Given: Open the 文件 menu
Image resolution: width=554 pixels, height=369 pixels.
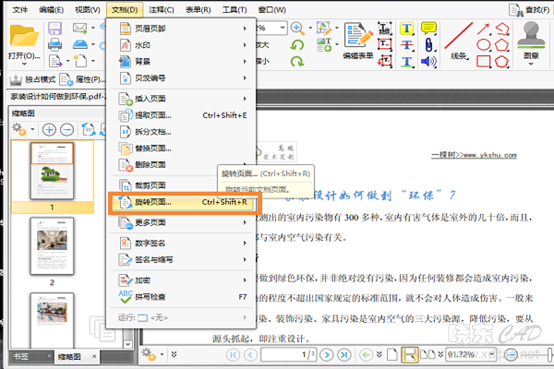Looking at the screenshot, I should point(20,10).
